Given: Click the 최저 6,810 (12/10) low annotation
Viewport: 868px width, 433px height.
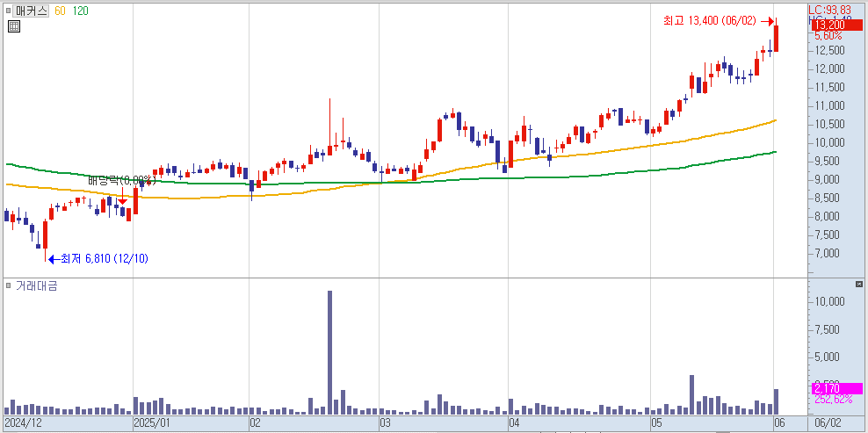Looking at the screenshot, I should pyautogui.click(x=99, y=258).
